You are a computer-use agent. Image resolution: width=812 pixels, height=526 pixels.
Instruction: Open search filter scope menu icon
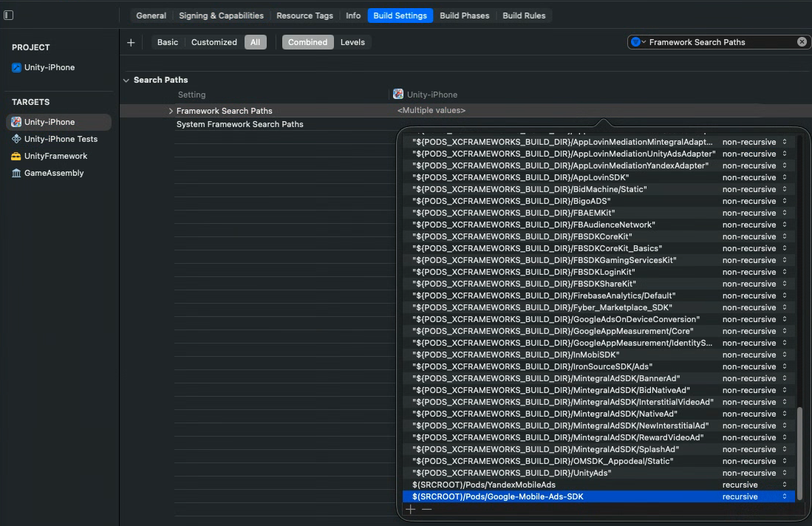[638, 42]
